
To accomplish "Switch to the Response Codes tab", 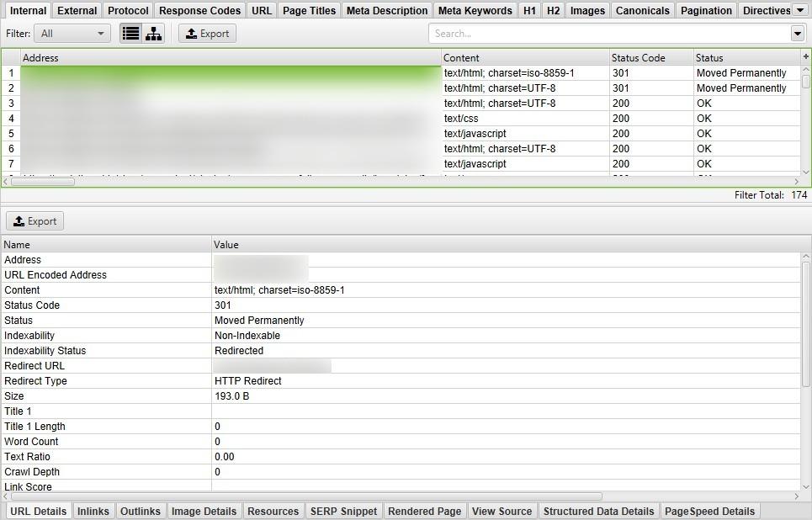I will point(200,10).
